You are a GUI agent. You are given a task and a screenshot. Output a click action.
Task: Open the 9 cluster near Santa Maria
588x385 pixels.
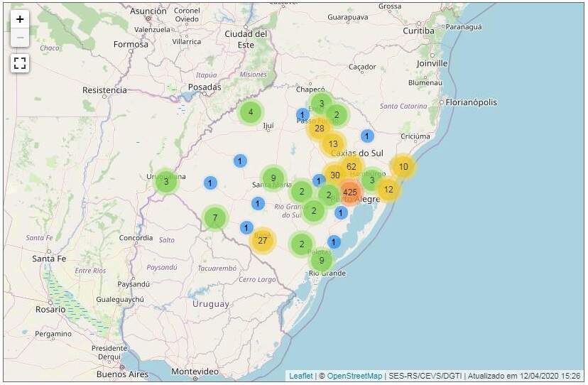(x=273, y=178)
